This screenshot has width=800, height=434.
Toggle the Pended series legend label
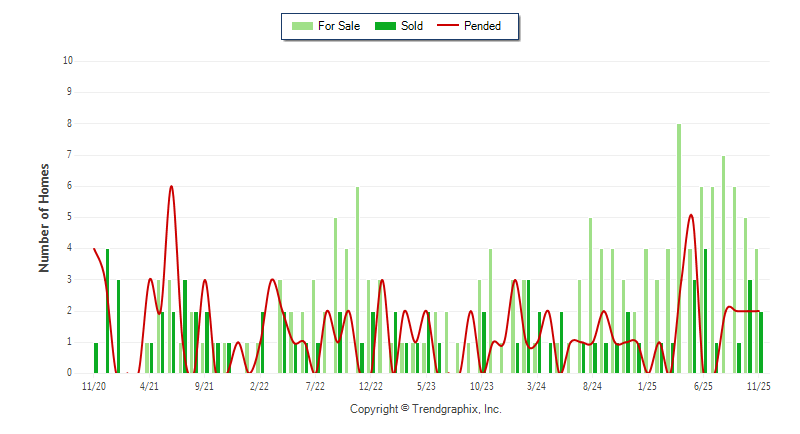pos(482,26)
